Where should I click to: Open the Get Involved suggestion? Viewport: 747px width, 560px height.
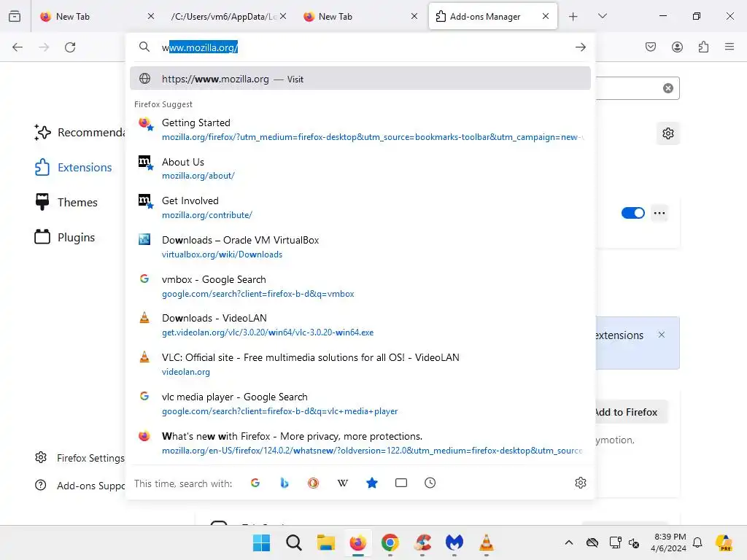[360, 208]
